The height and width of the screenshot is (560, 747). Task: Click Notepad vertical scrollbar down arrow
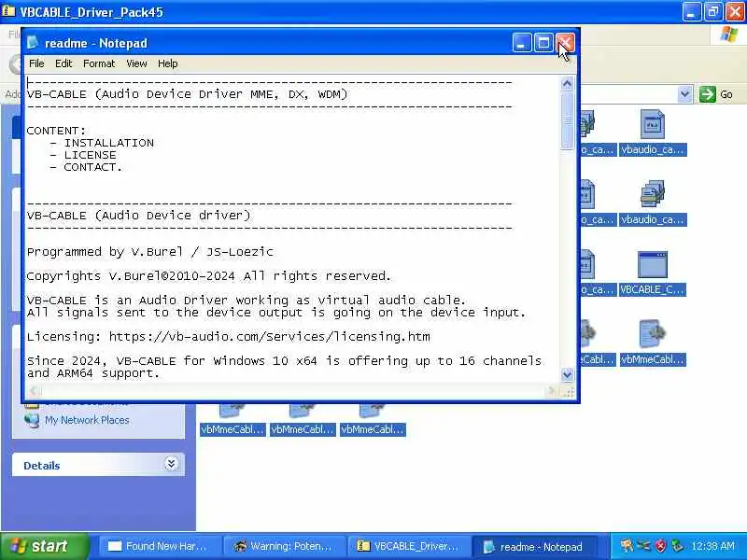click(x=567, y=375)
